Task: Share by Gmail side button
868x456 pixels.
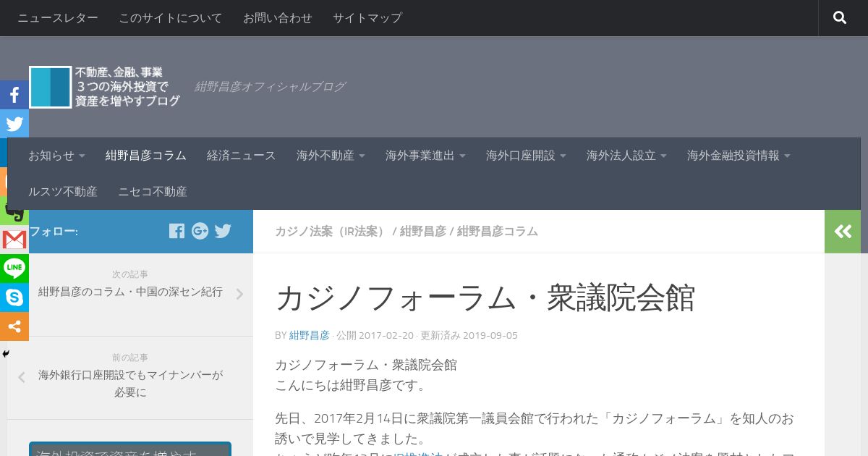Action: [x=14, y=240]
